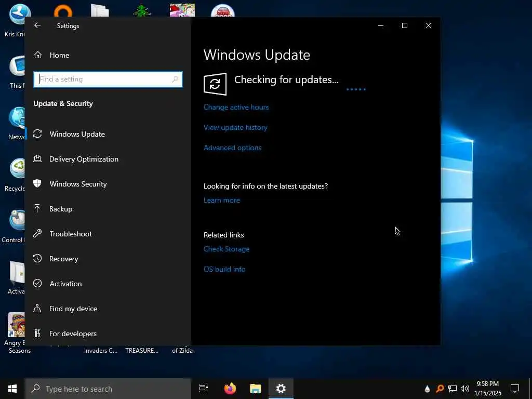The width and height of the screenshot is (532, 399).
Task: Click the Recovery clock icon
Action: coord(37,258)
